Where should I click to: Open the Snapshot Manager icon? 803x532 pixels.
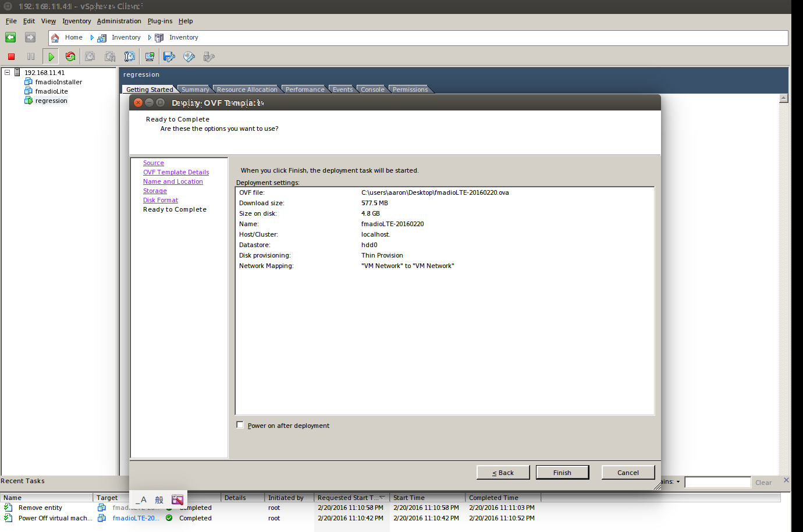tap(129, 56)
